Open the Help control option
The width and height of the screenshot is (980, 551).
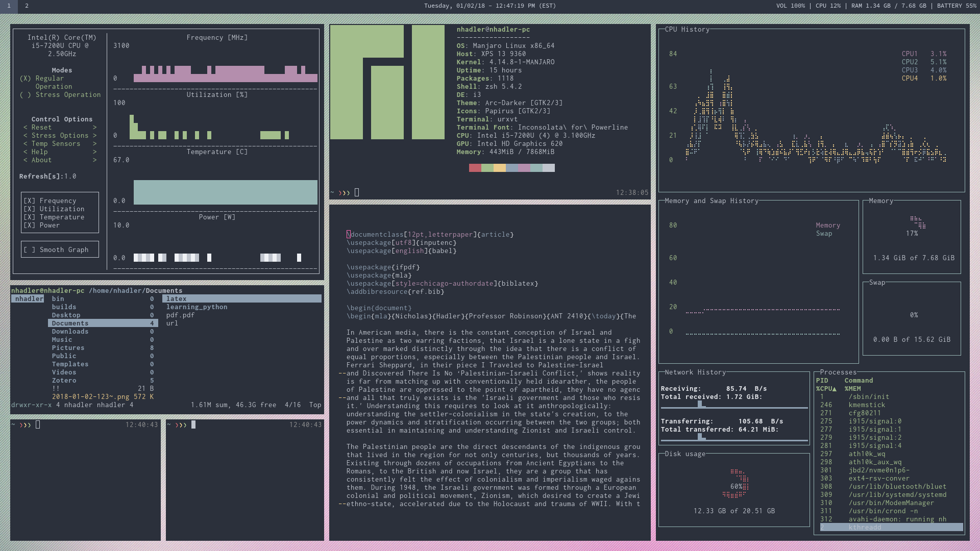tap(39, 152)
